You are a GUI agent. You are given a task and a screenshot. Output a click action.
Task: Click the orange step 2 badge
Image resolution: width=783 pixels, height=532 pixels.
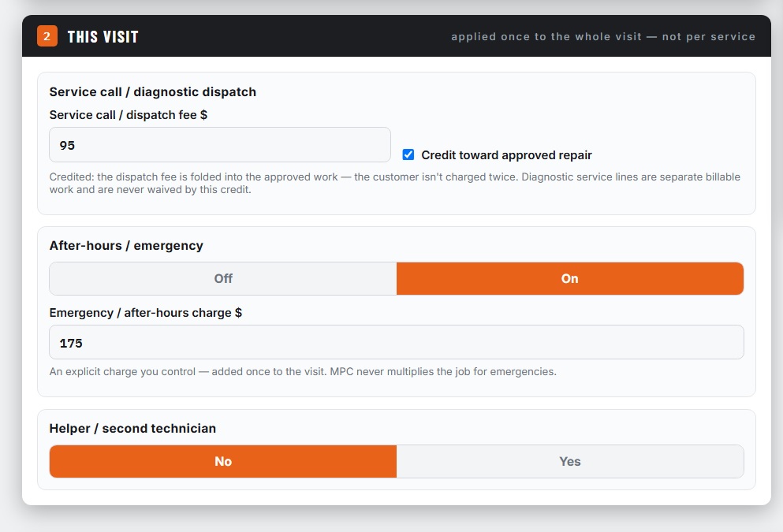(47, 36)
